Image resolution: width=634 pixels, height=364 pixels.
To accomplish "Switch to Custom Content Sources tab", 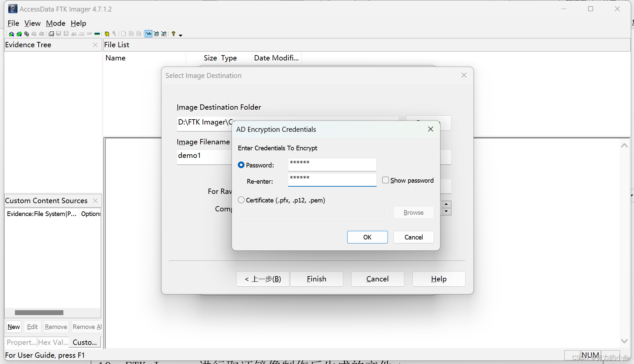I will click(x=85, y=342).
